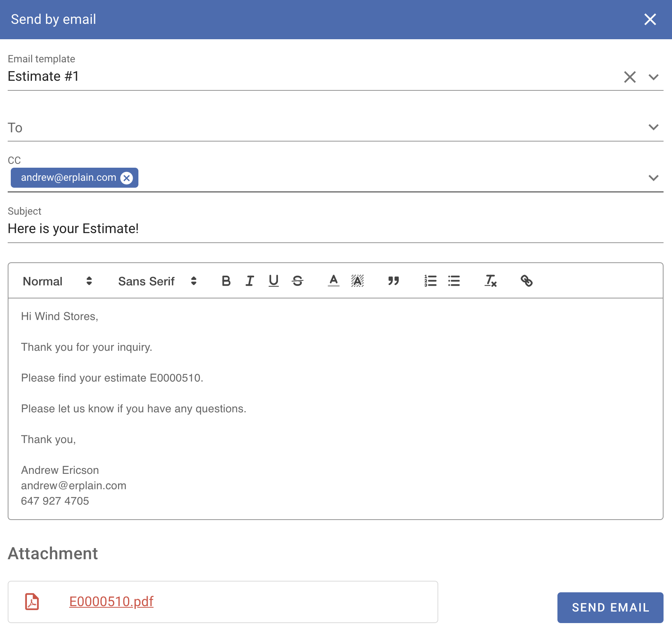This screenshot has width=672, height=630.
Task: Open the Sans Serif font dropdown
Action: [x=157, y=281]
